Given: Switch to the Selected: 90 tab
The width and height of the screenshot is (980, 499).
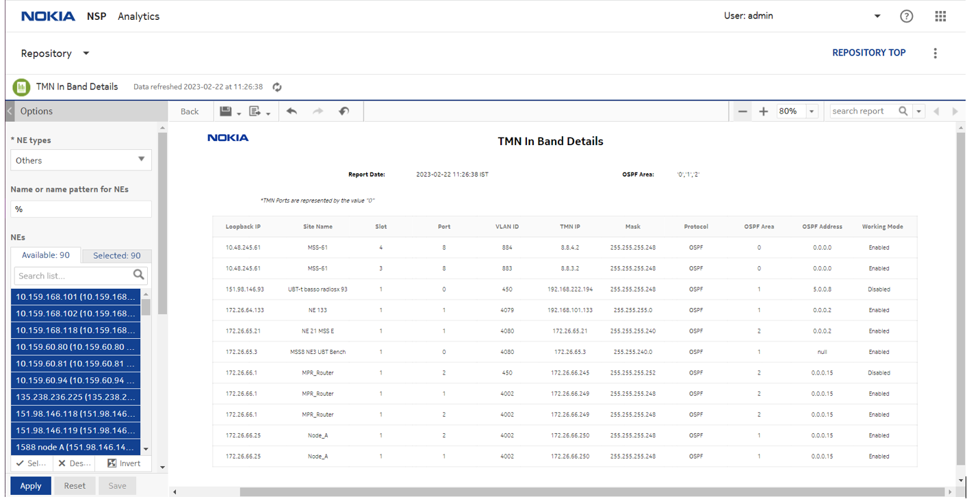Looking at the screenshot, I should pyautogui.click(x=116, y=255).
